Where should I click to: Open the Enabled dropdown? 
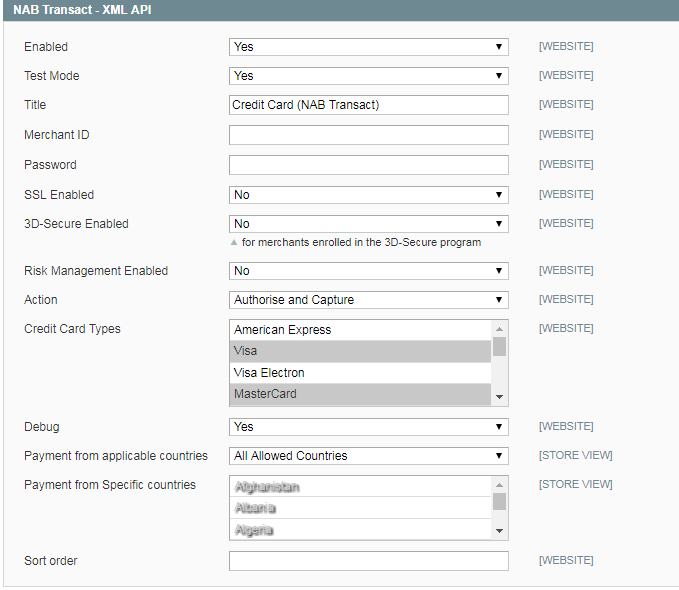[368, 47]
